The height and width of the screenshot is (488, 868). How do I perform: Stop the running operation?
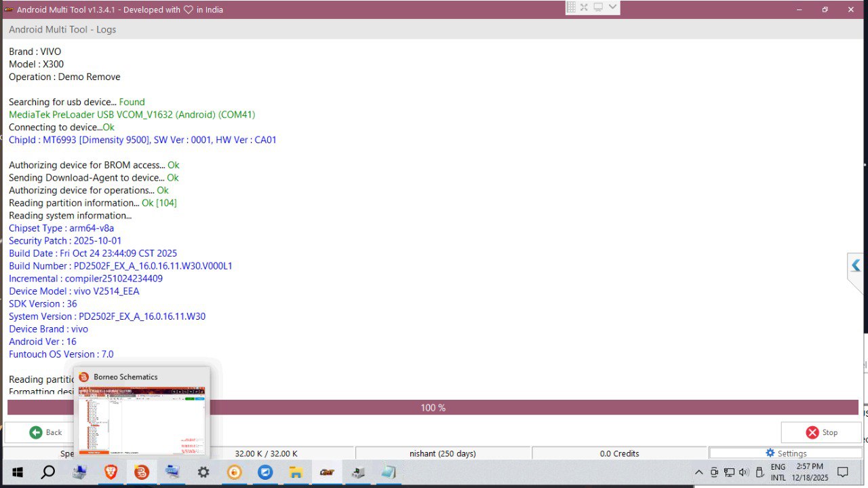pyautogui.click(x=821, y=432)
